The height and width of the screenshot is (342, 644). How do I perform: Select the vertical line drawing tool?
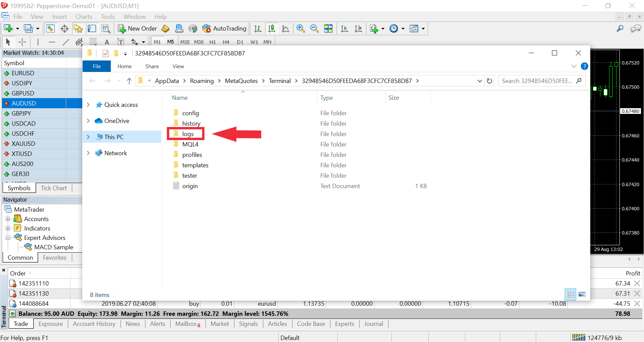tap(38, 42)
